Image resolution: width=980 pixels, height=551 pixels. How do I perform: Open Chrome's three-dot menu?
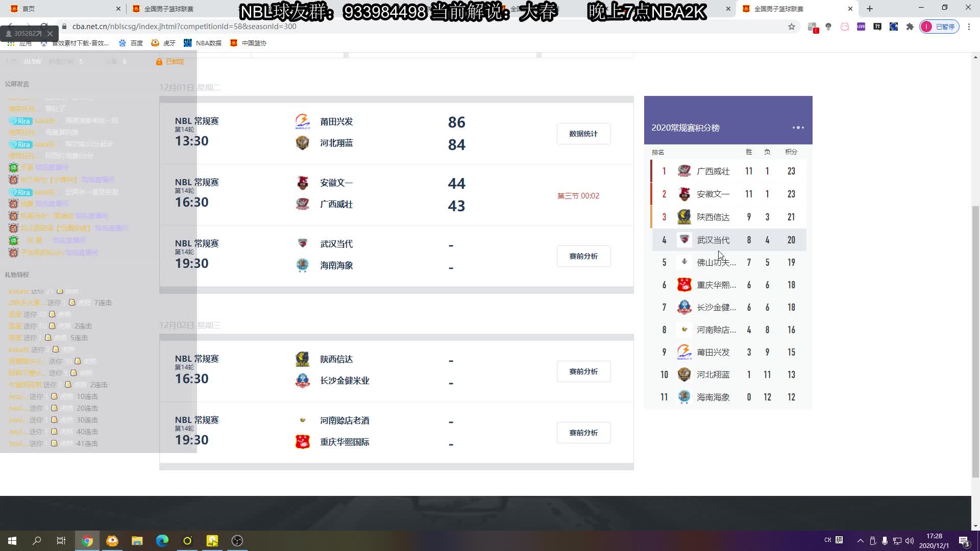[969, 27]
